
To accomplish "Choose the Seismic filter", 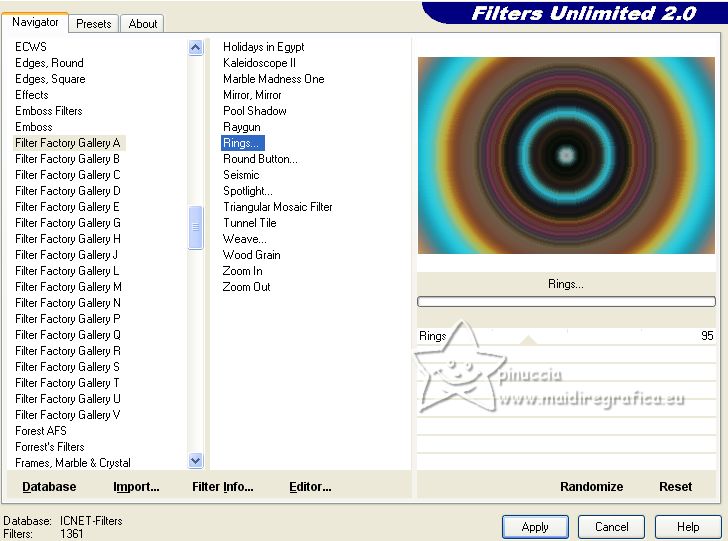I will (x=241, y=175).
